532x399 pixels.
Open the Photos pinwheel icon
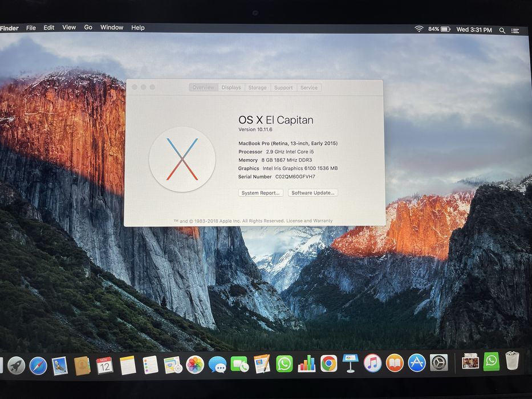tap(195, 365)
